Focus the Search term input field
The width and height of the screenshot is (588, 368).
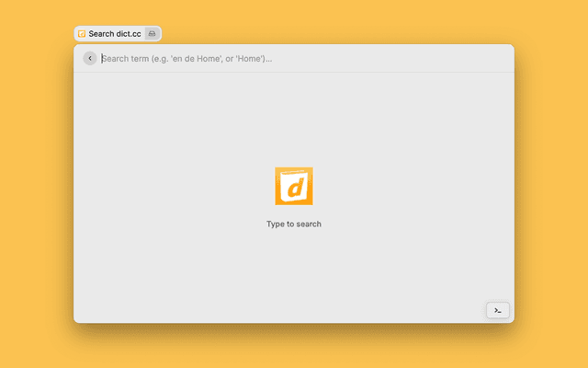294,58
